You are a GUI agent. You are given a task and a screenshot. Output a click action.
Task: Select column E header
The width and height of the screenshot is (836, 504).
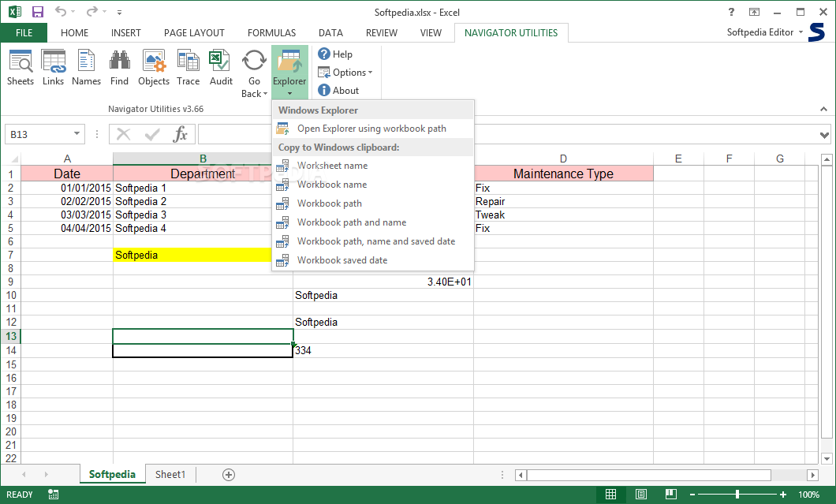(x=678, y=159)
